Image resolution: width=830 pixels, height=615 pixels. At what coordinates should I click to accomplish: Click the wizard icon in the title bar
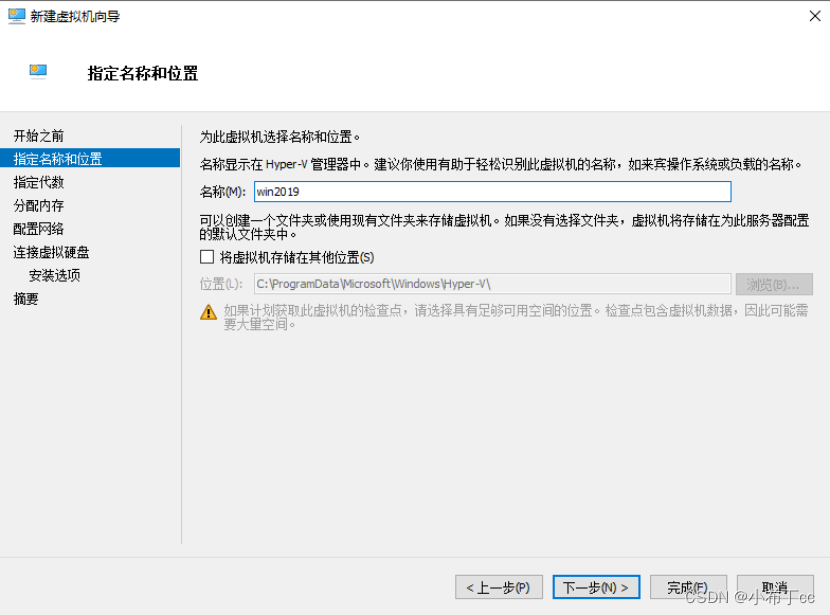click(x=16, y=16)
